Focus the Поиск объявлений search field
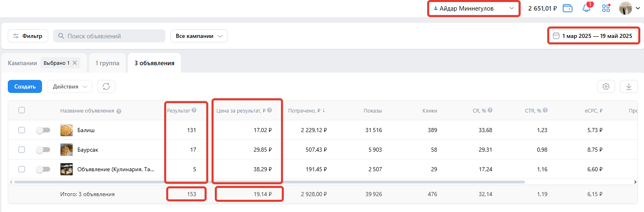644x212 pixels. [x=109, y=36]
